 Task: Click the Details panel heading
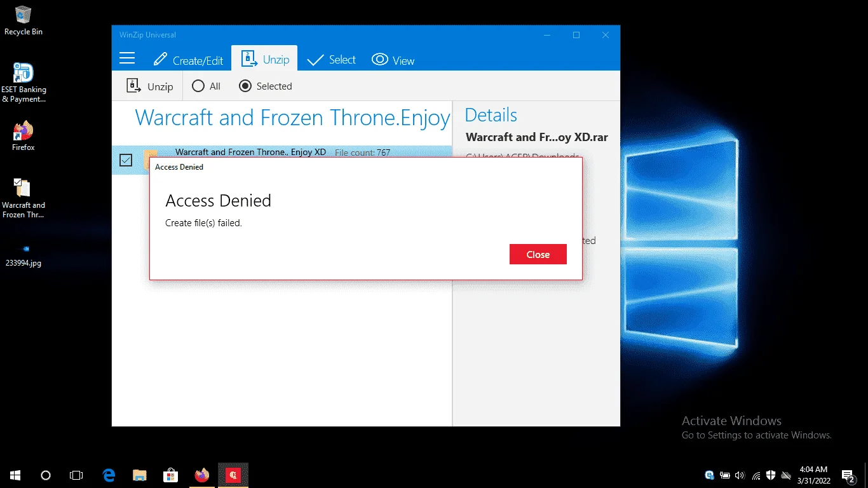pyautogui.click(x=491, y=115)
